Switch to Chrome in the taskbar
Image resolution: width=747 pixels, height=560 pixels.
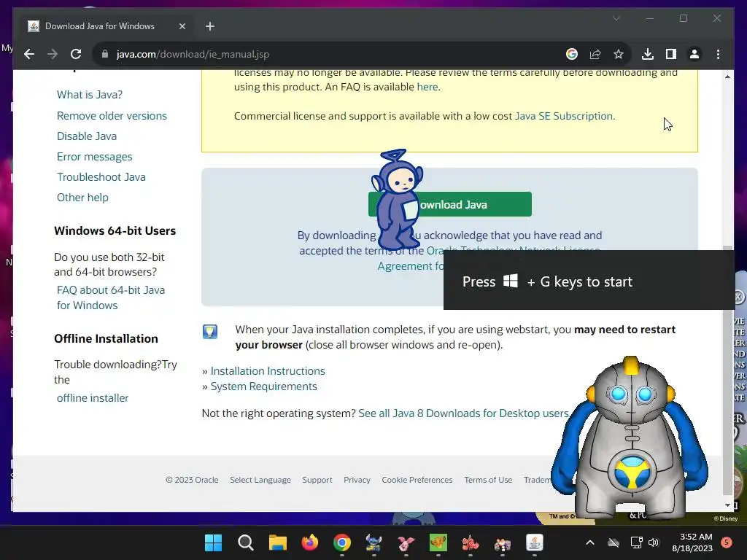[x=341, y=542]
